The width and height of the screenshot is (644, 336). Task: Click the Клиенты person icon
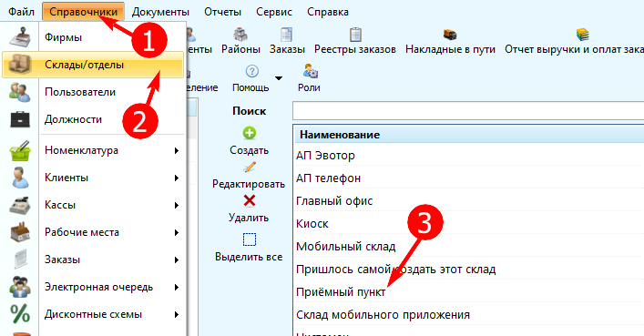[19, 178]
